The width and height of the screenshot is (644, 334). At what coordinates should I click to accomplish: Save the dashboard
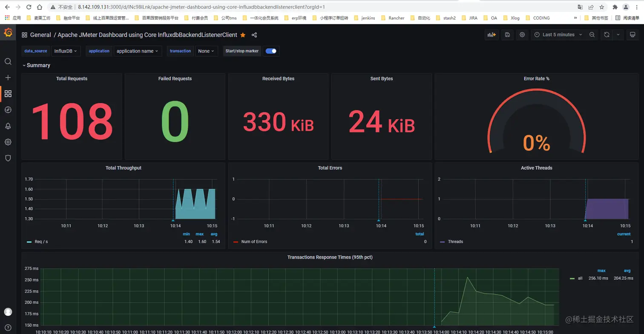[507, 35]
